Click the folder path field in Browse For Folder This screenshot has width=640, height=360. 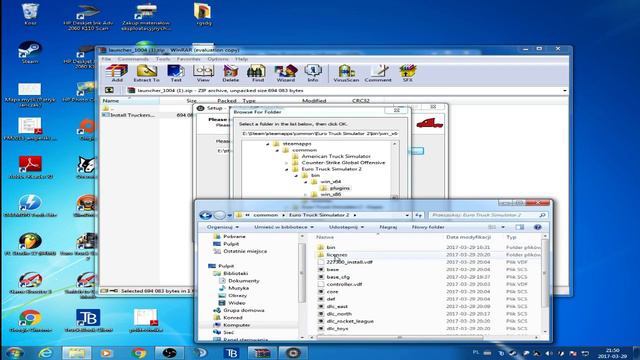click(x=319, y=133)
